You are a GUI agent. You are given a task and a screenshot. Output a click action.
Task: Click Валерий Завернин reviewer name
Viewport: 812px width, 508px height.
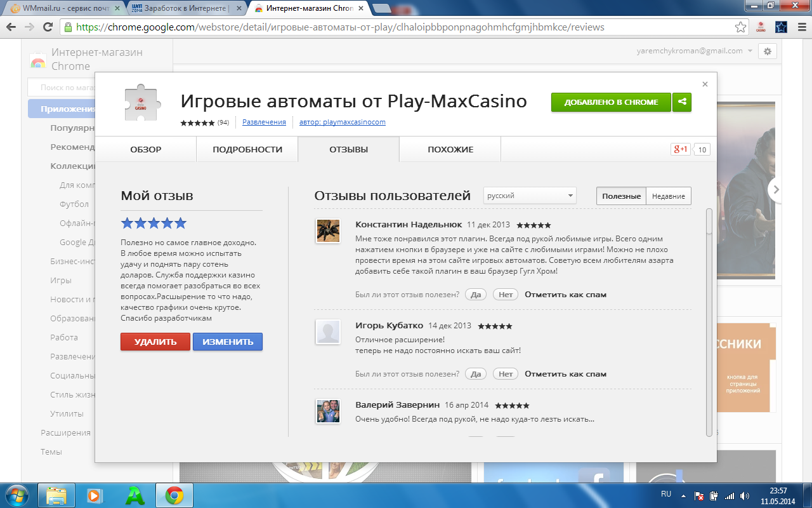point(397,405)
